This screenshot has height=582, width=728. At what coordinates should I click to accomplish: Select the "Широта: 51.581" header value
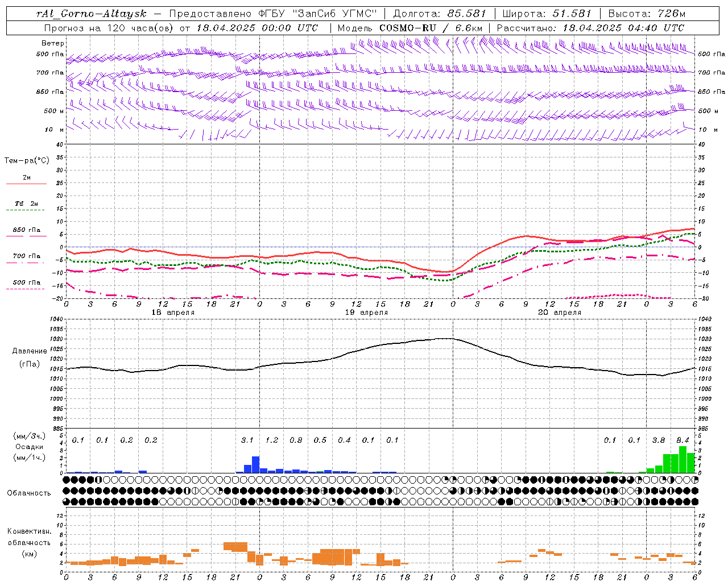pyautogui.click(x=547, y=14)
